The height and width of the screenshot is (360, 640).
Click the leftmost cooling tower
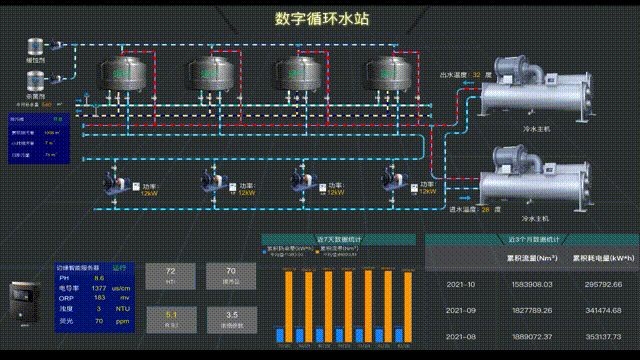pos(123,74)
